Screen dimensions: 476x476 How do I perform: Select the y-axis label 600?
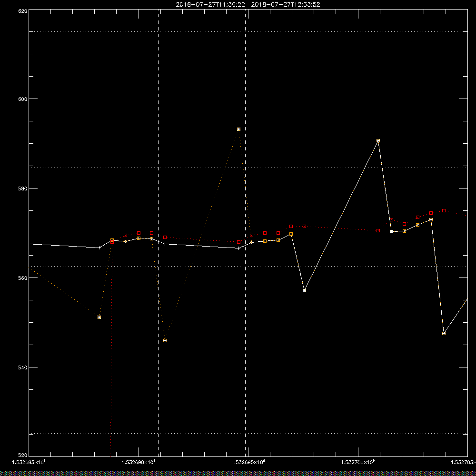click(23, 99)
